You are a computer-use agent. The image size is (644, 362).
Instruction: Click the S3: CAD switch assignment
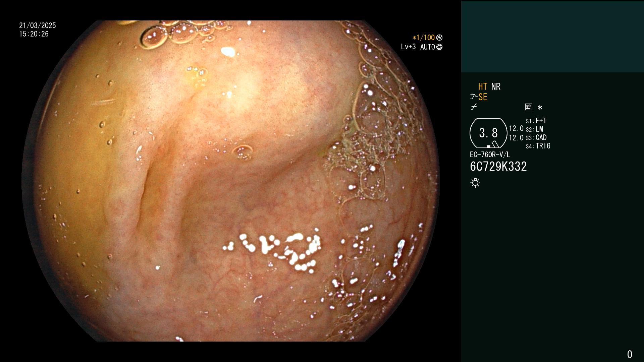click(x=536, y=137)
